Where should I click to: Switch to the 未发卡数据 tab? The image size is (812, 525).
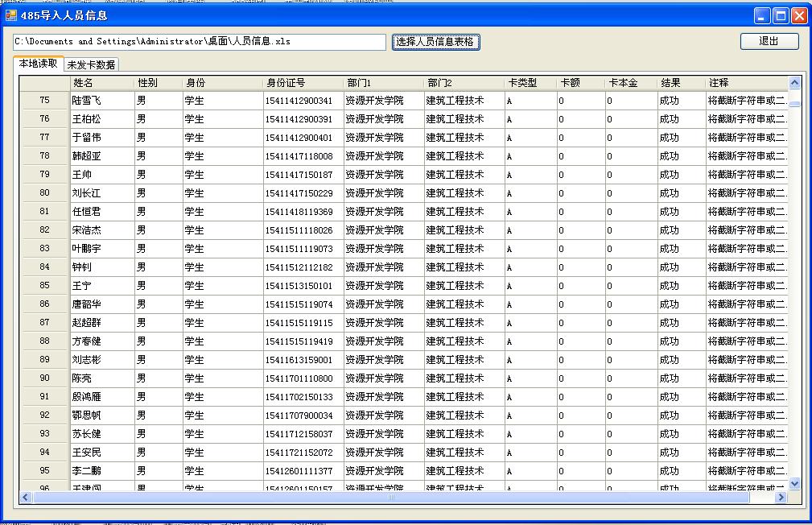coord(91,64)
